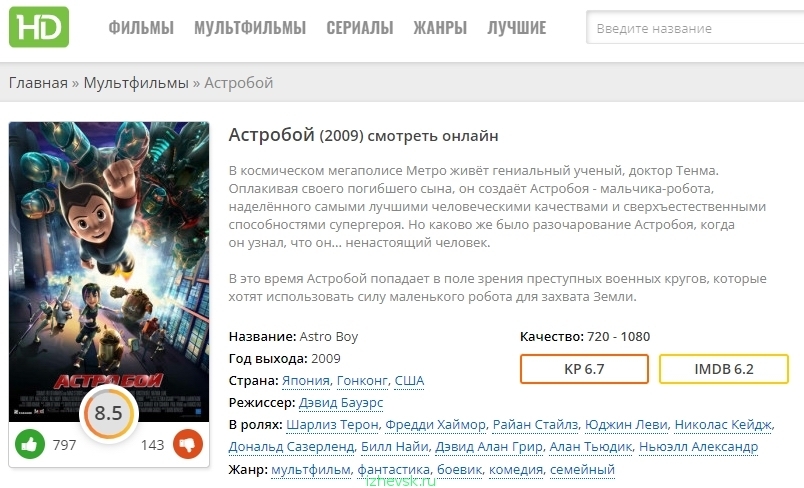Open Мультфильмы breadcrumb link

coord(136,83)
